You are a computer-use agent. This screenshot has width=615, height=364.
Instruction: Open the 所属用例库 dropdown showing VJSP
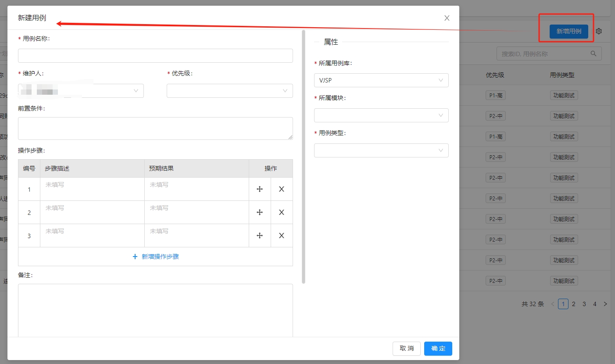[381, 80]
